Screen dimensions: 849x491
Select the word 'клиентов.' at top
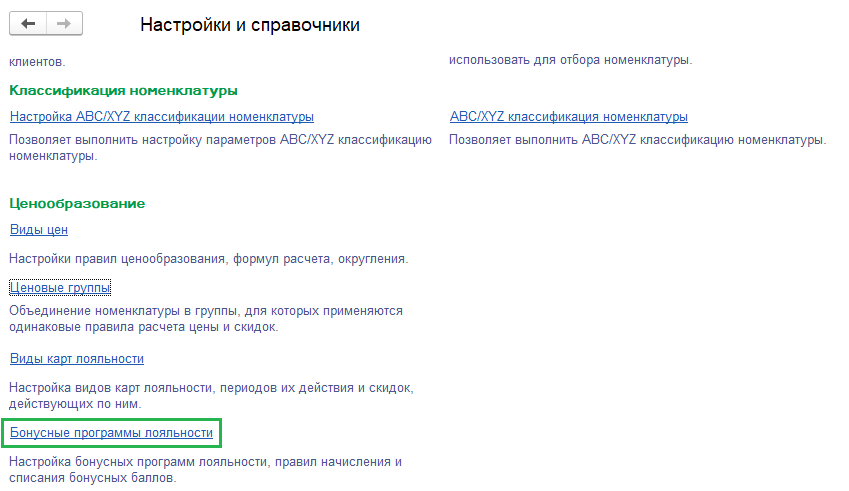(37, 62)
